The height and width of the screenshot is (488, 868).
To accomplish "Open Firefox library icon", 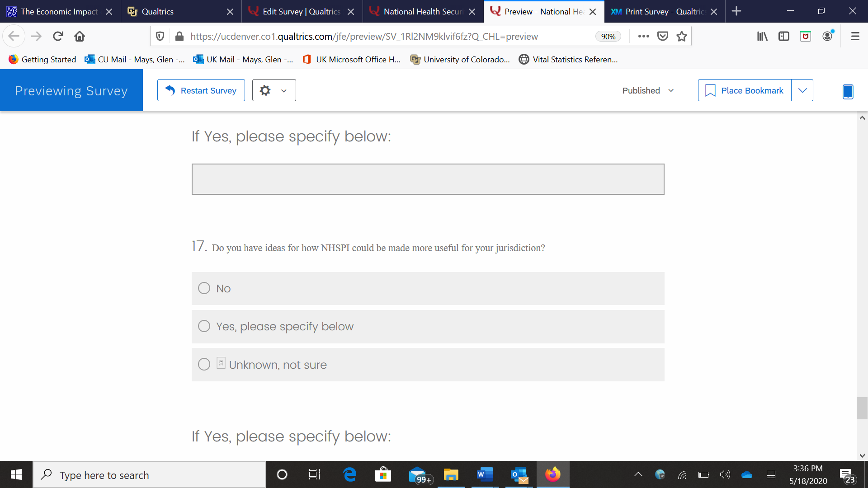I will (762, 36).
